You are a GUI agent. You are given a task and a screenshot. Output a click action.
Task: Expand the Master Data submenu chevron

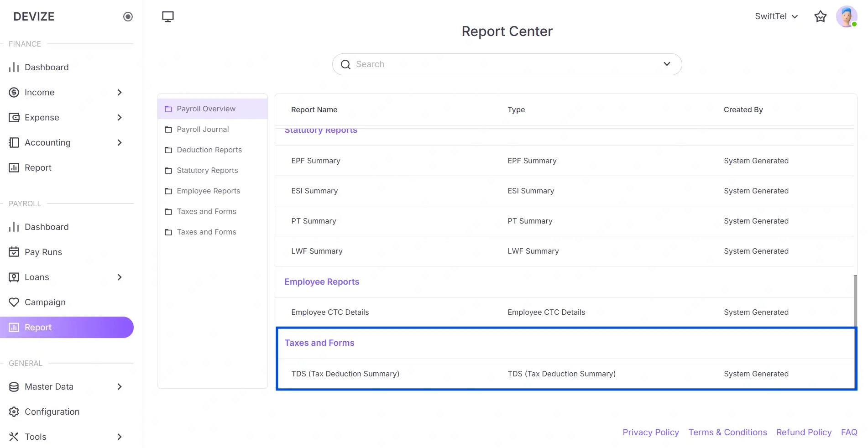tap(120, 387)
